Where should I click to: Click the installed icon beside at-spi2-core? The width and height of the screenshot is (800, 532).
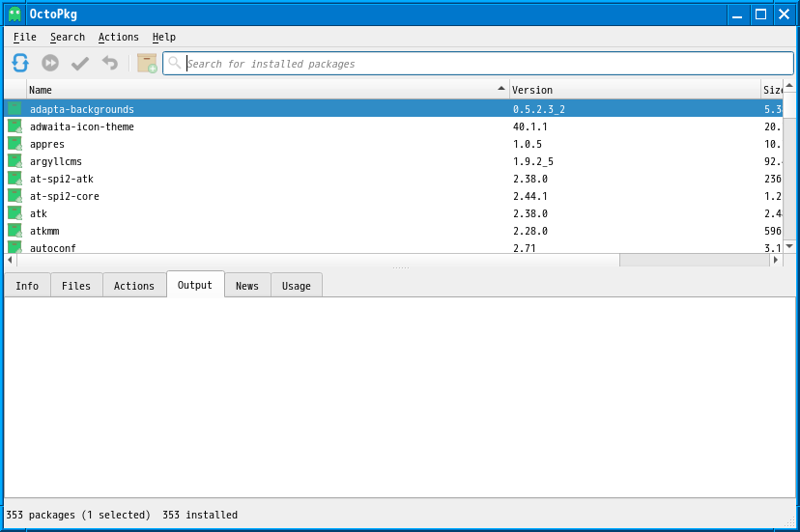[14, 195]
